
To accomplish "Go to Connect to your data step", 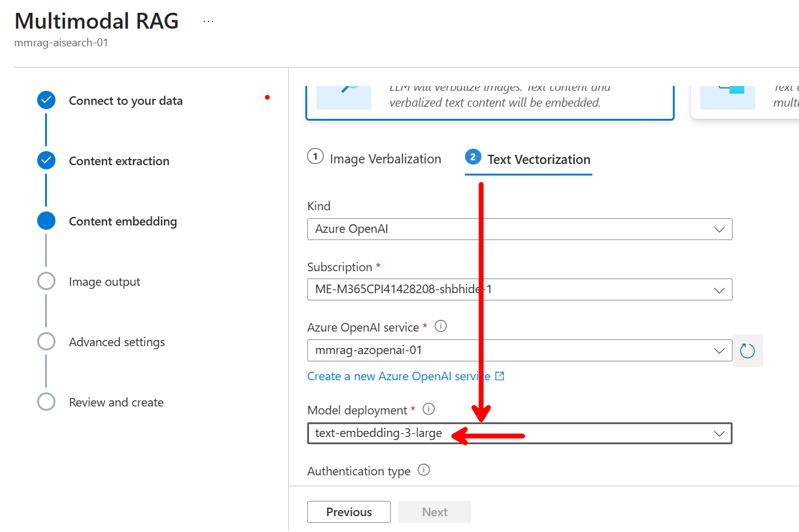I will click(x=126, y=101).
